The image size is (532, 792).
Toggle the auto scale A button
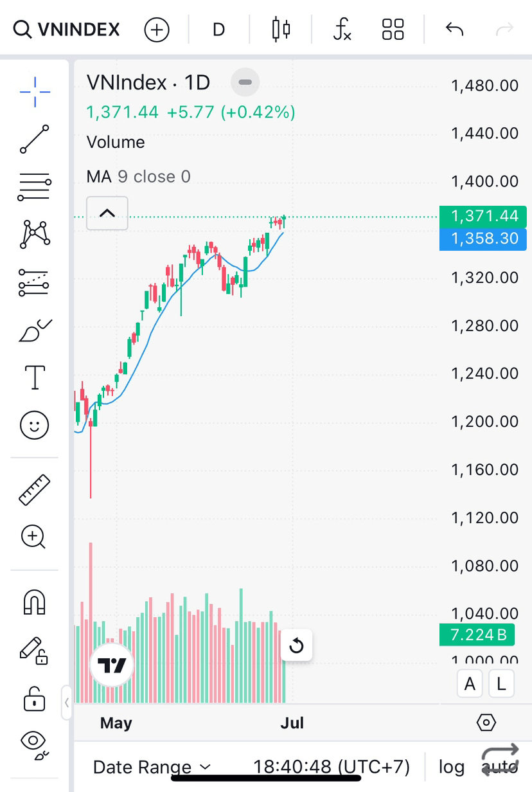click(470, 684)
